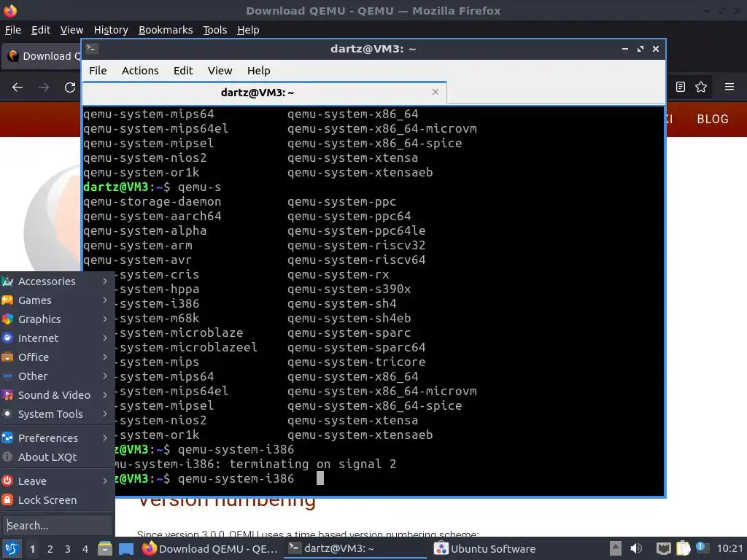Select the dartz@VM3 terminal tab

(264, 93)
